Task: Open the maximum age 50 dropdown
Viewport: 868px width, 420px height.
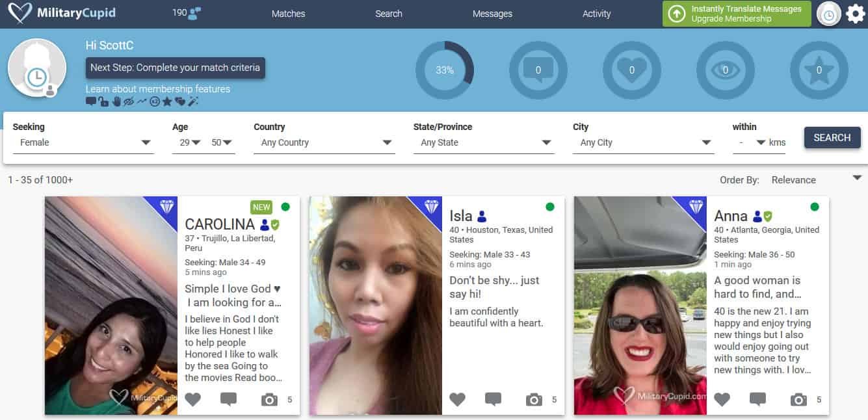Action: 222,142
